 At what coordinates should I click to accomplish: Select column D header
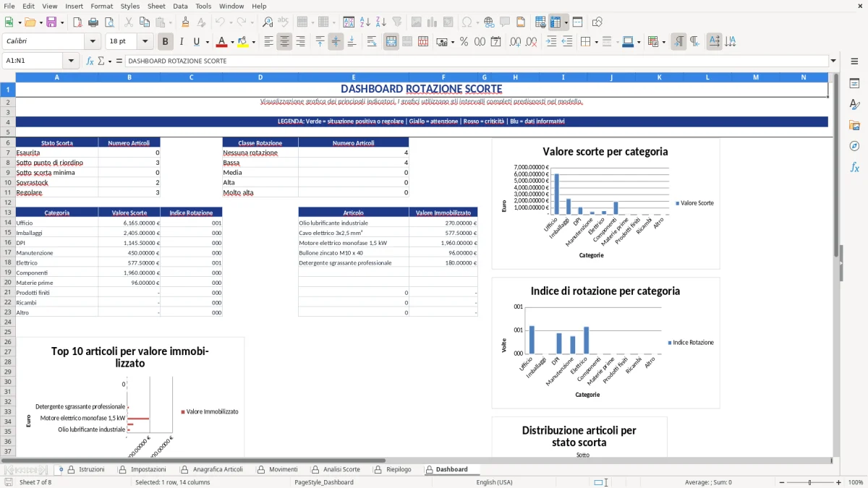point(260,77)
